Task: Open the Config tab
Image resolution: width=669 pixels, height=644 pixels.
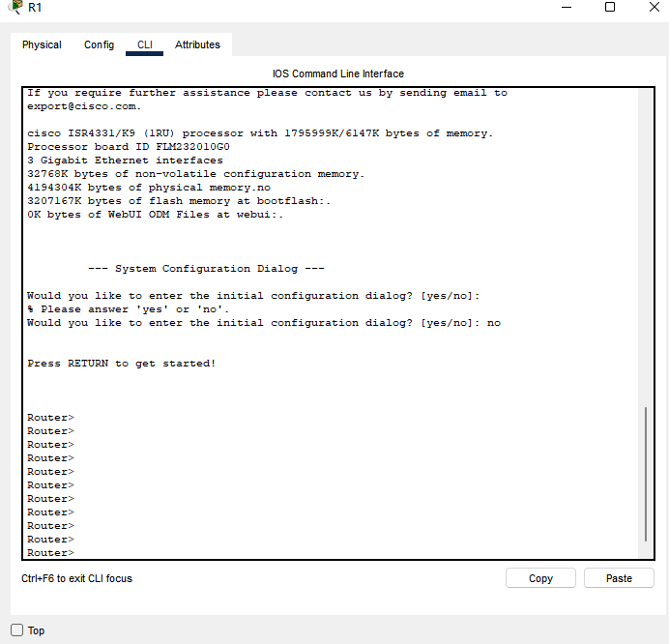Action: click(99, 44)
